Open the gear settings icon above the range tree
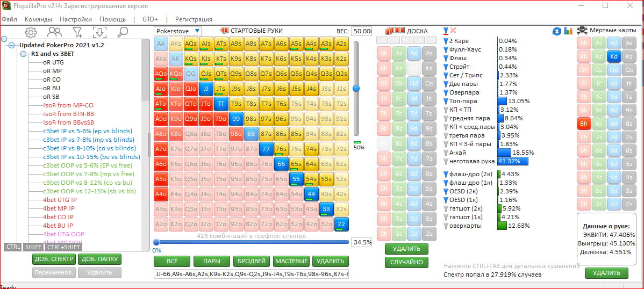 [31, 32]
